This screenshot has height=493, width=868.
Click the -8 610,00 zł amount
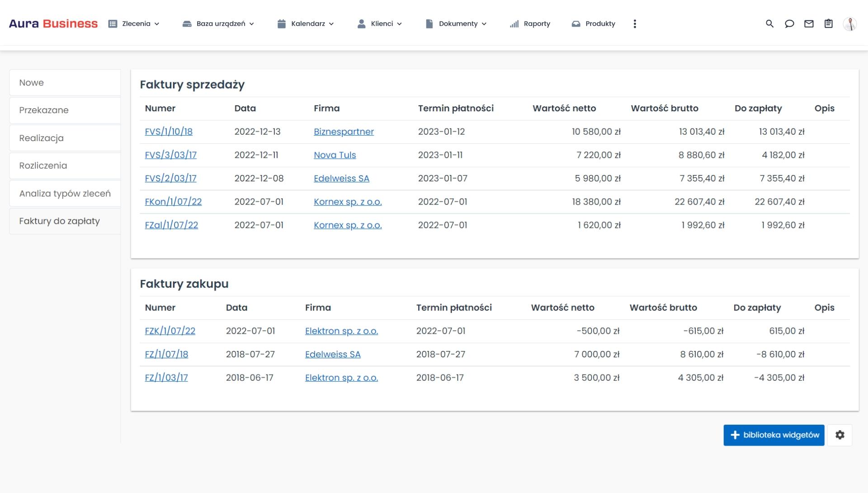click(780, 354)
